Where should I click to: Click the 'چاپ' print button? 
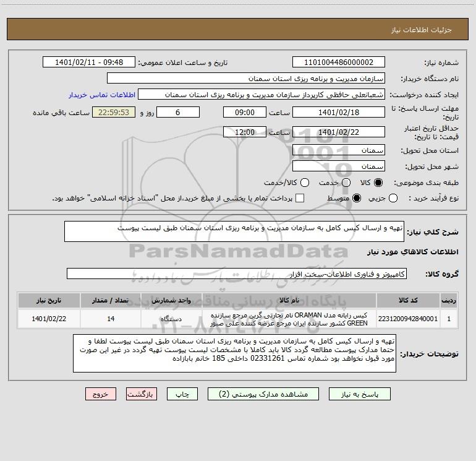182,394
